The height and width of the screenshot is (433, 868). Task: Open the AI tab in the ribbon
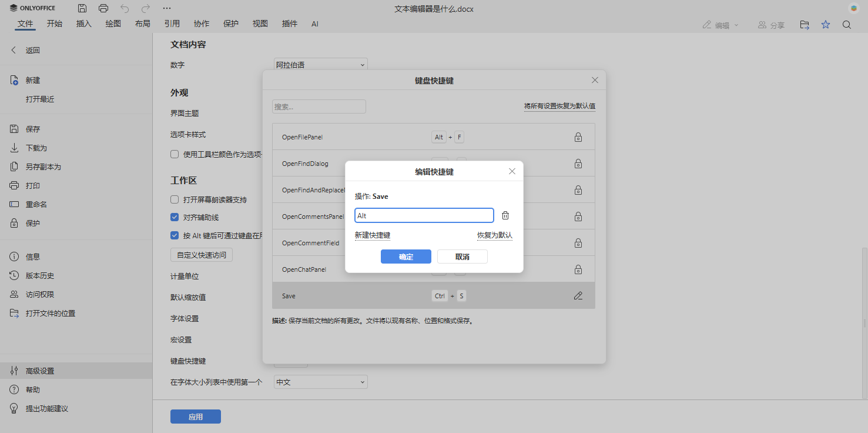[315, 24]
